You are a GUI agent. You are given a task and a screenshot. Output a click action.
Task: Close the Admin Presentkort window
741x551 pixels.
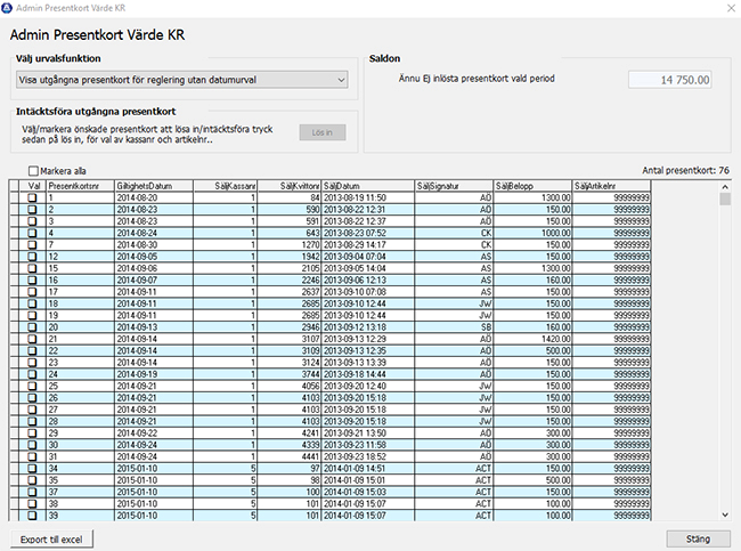[731, 8]
